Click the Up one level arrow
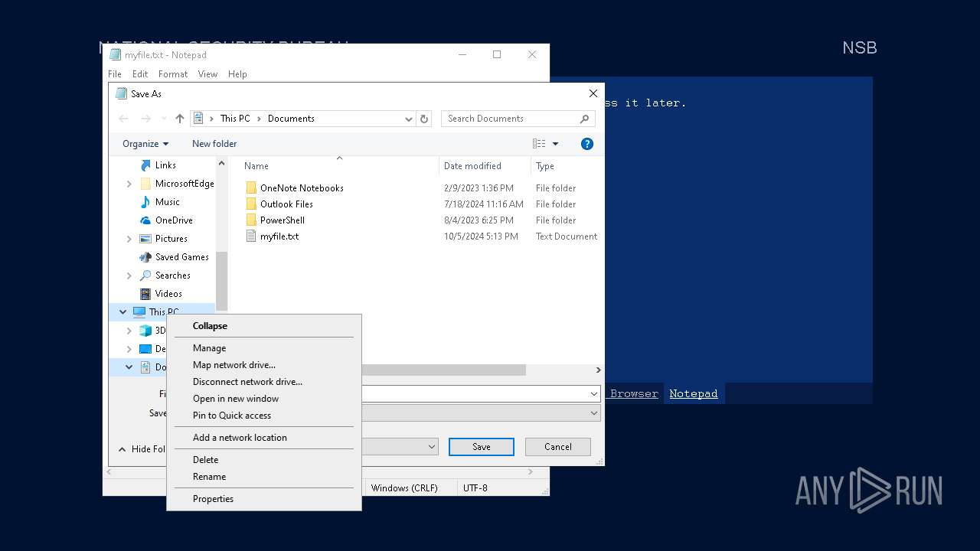This screenshot has width=980, height=551. pos(180,119)
